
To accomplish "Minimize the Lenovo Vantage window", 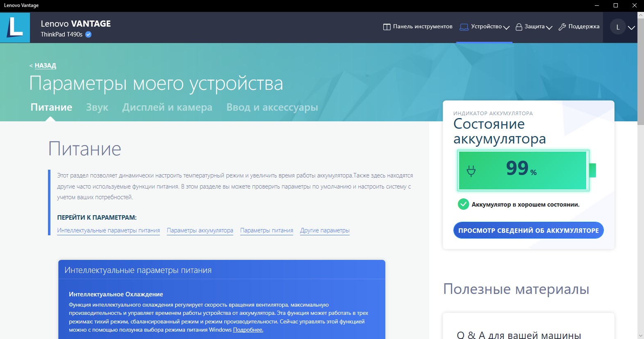I will (597, 5).
